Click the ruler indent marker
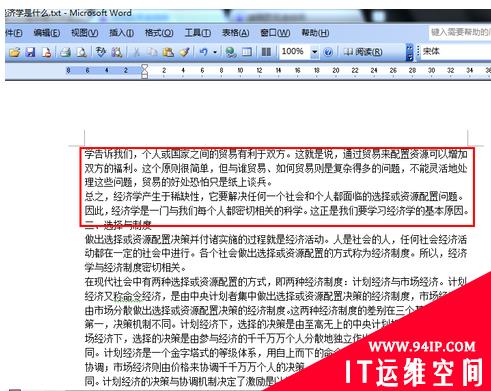Screen dimensions: 491x391 (144, 71)
